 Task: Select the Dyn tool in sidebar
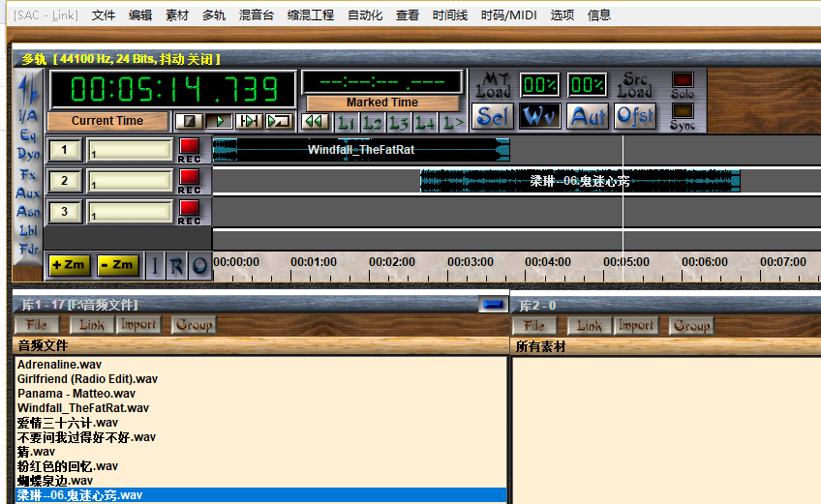coord(29,155)
